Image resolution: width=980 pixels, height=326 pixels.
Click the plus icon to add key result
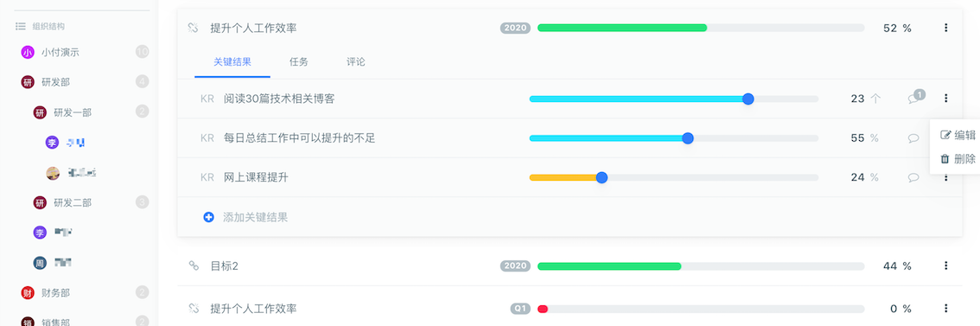[209, 217]
